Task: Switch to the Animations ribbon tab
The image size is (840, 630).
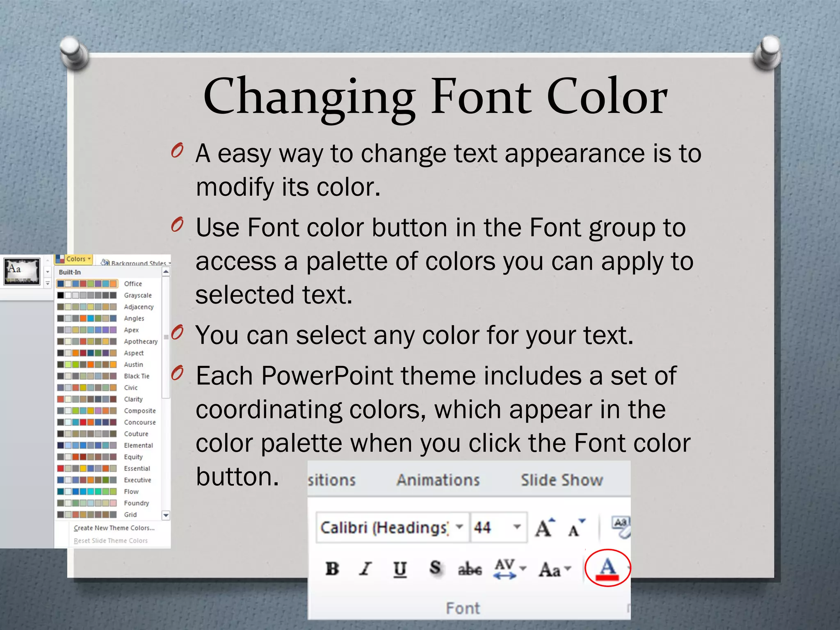Action: point(438,480)
